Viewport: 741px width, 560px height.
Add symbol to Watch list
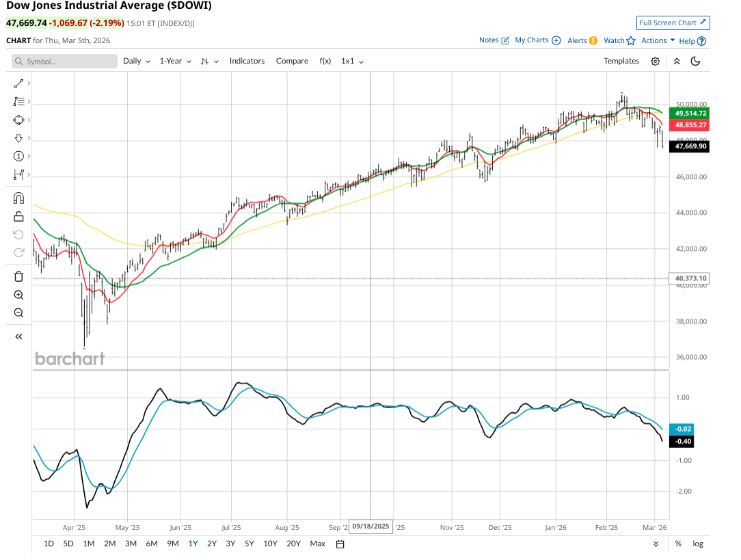coord(619,40)
